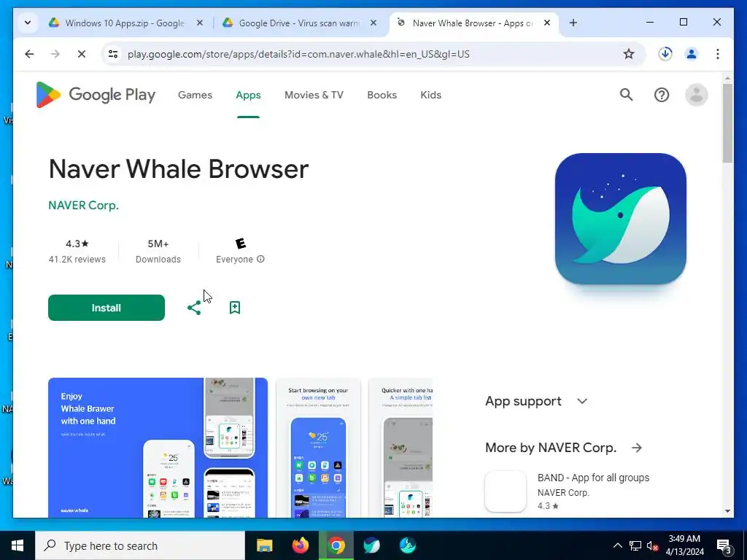The height and width of the screenshot is (560, 747).
Task: Open the Enjoy Whale Browser screenshot
Action: (x=158, y=447)
